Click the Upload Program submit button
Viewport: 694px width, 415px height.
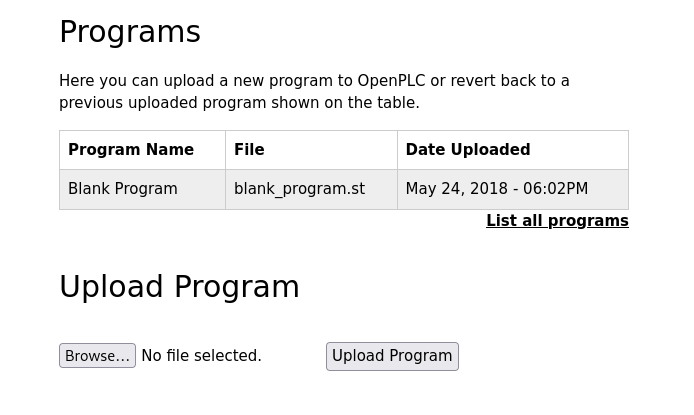[392, 356]
